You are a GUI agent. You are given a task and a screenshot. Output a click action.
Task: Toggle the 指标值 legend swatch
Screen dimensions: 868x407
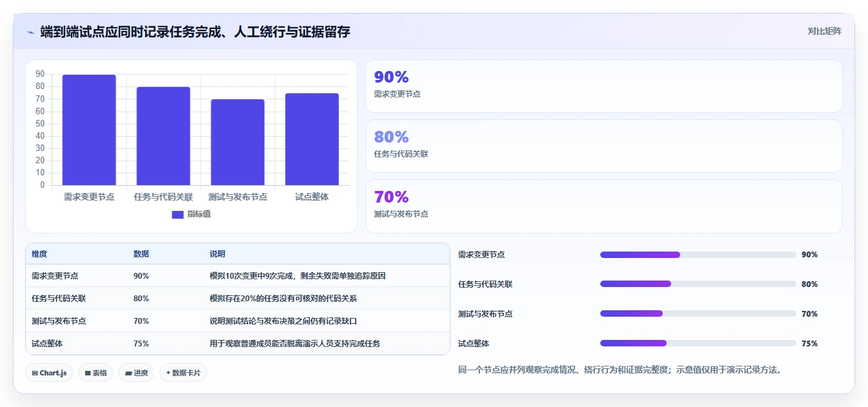click(177, 214)
